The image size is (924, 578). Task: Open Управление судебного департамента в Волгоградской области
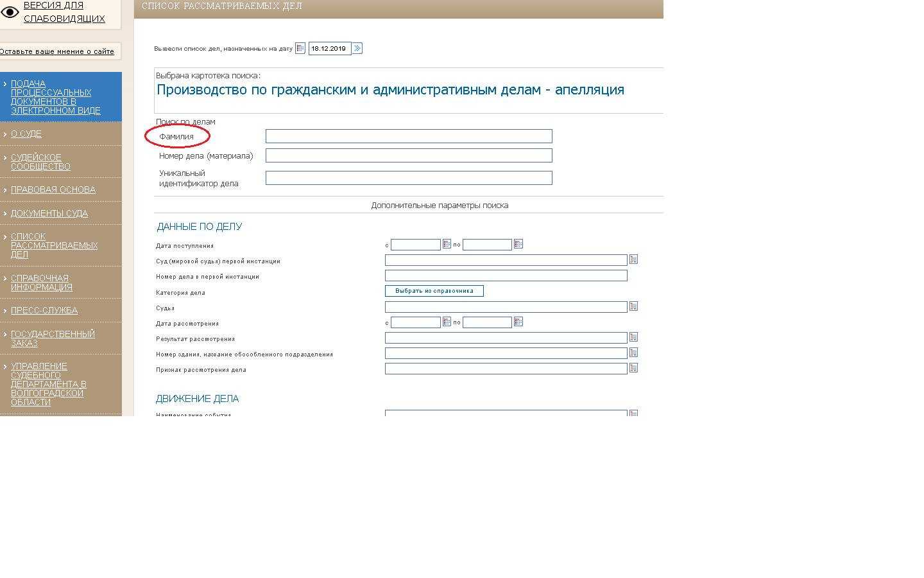coord(49,384)
